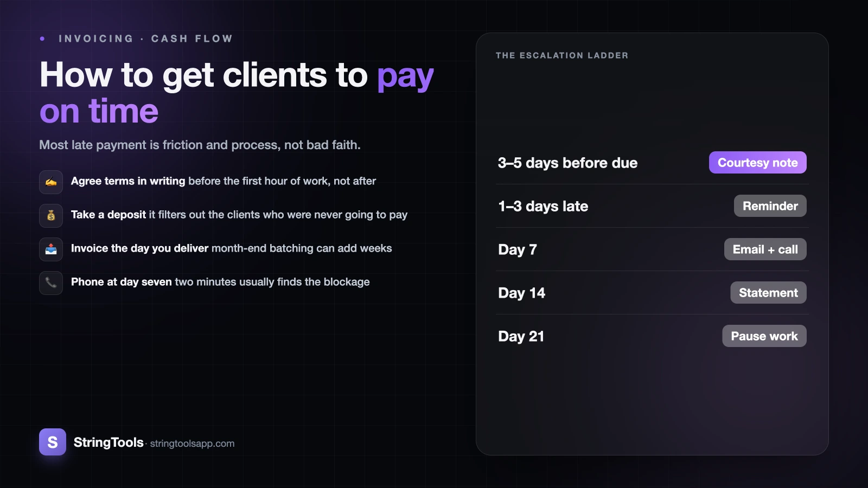
Task: Click the phone icon beside Phone at day seven
Action: point(51,283)
